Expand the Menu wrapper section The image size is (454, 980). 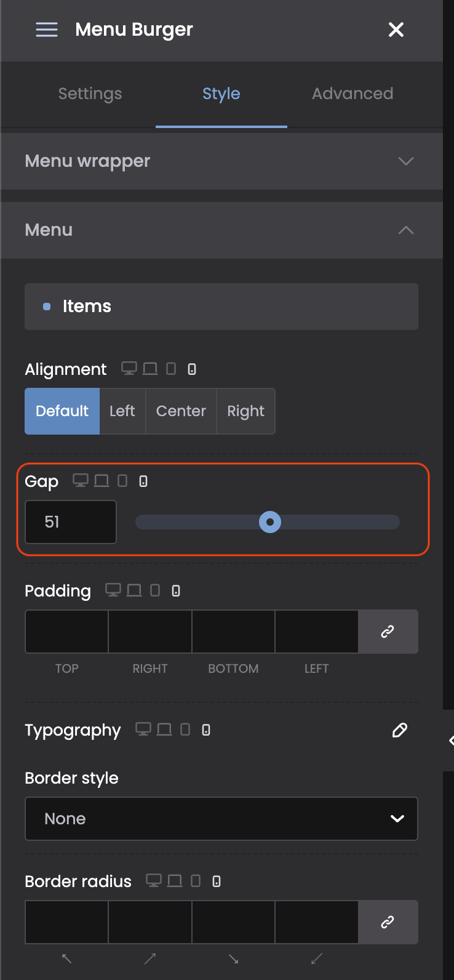pyautogui.click(x=221, y=161)
